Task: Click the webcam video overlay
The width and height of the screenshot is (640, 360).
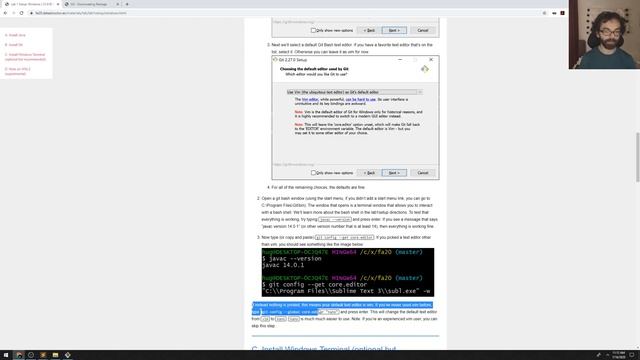Action: click(x=604, y=34)
